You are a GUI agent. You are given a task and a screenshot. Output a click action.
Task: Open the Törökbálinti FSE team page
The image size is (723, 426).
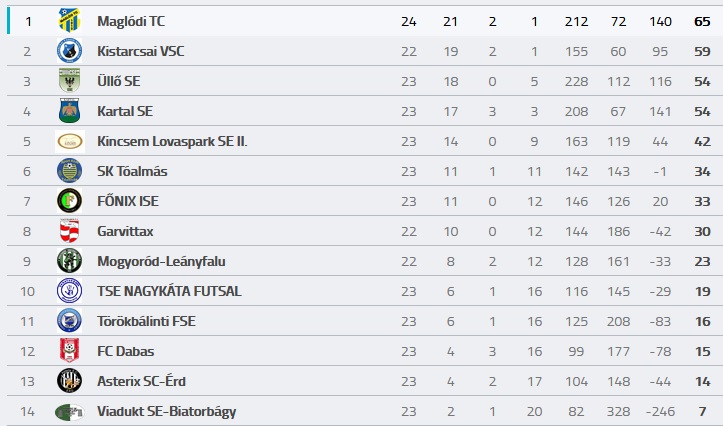[x=146, y=321]
